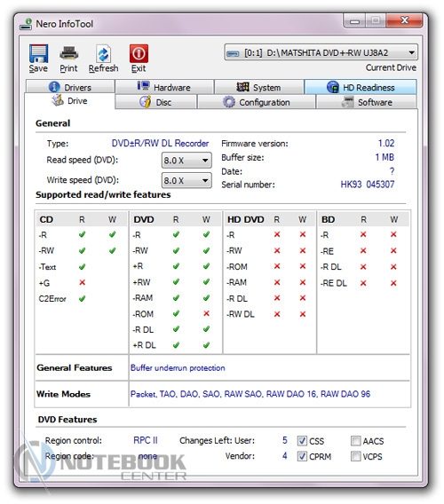This screenshot has height=504, width=444.
Task: Click the 'HD DVD' column header
Action: point(245,219)
